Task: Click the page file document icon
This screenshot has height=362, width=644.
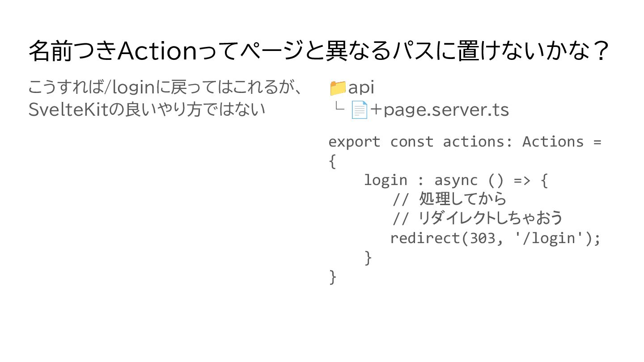Action: click(359, 110)
